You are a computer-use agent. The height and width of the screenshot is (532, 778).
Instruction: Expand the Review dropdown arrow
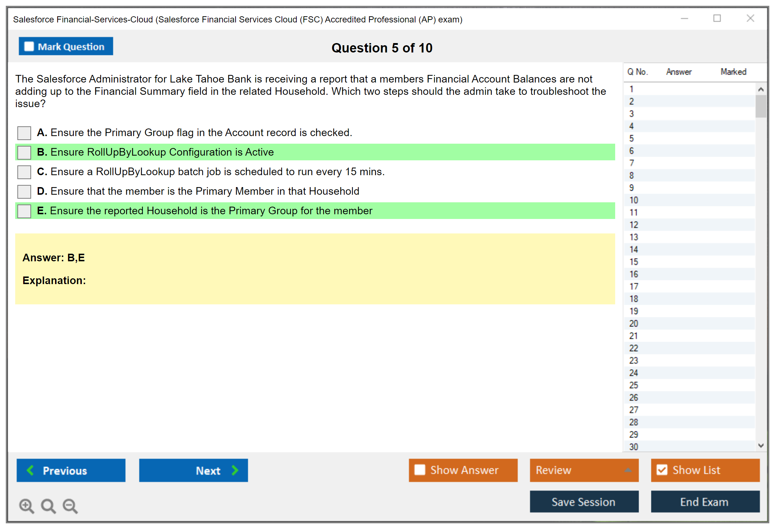[x=628, y=470]
